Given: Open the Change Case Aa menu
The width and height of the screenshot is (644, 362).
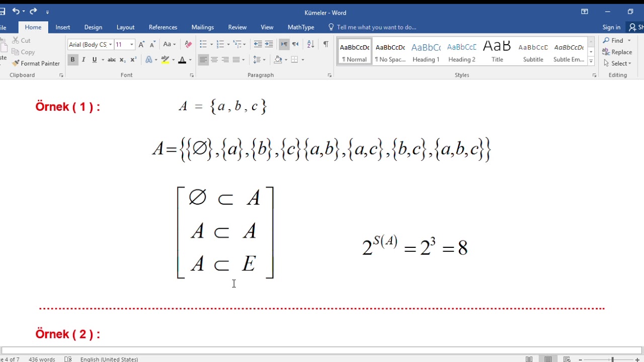Looking at the screenshot, I should coord(170,44).
